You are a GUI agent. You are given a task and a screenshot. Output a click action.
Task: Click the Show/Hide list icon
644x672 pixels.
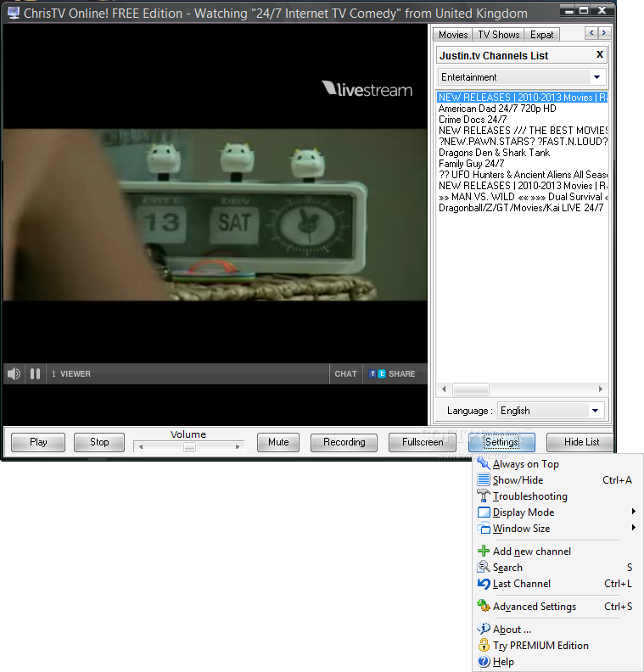tap(484, 479)
